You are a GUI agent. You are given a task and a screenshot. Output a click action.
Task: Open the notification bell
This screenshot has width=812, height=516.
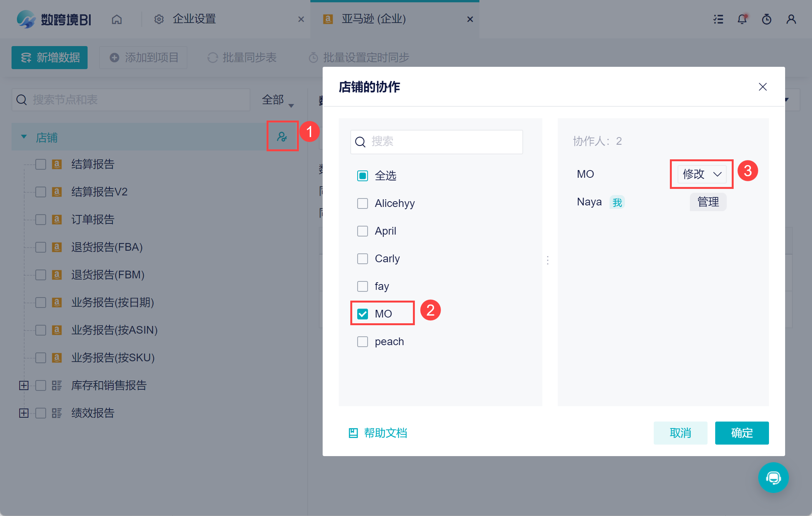point(742,19)
